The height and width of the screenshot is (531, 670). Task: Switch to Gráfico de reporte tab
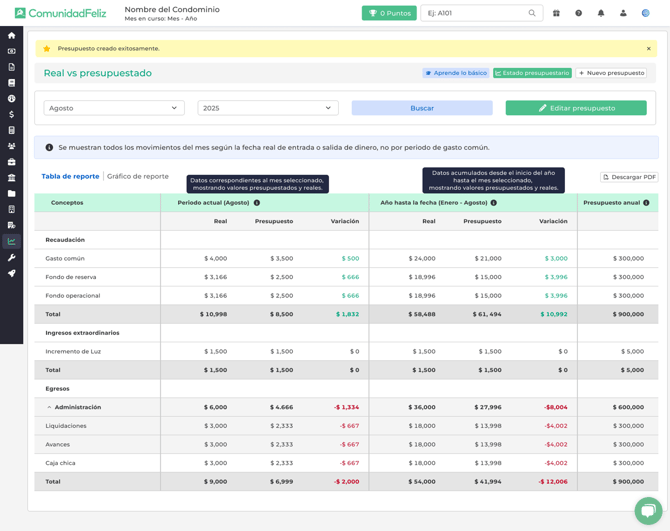[138, 176]
